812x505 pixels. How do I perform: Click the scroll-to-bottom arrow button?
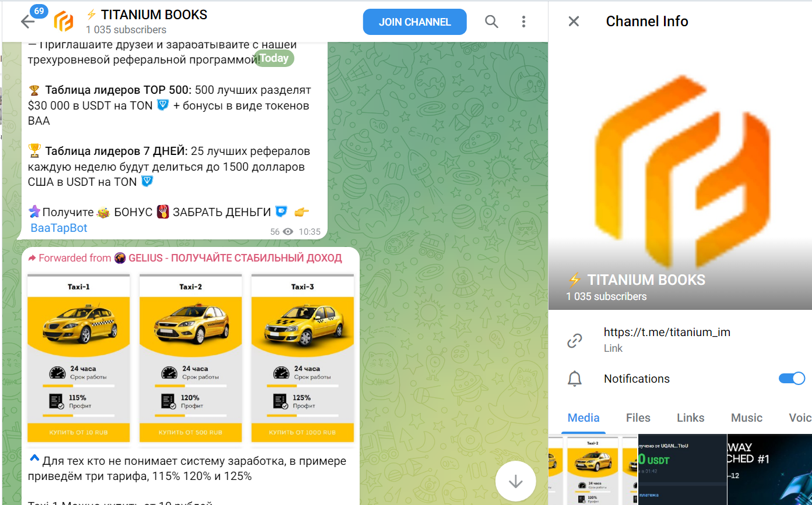point(515,482)
